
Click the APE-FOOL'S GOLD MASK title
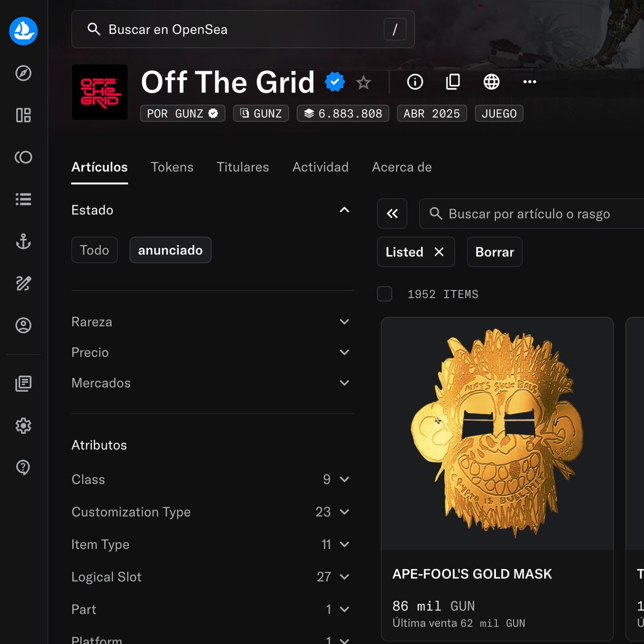tap(472, 574)
